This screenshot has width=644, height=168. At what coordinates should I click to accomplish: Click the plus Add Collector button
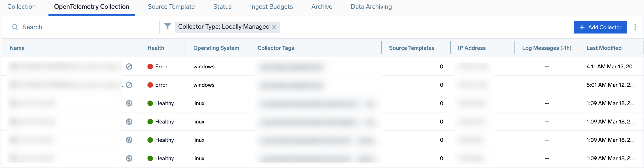pos(600,27)
